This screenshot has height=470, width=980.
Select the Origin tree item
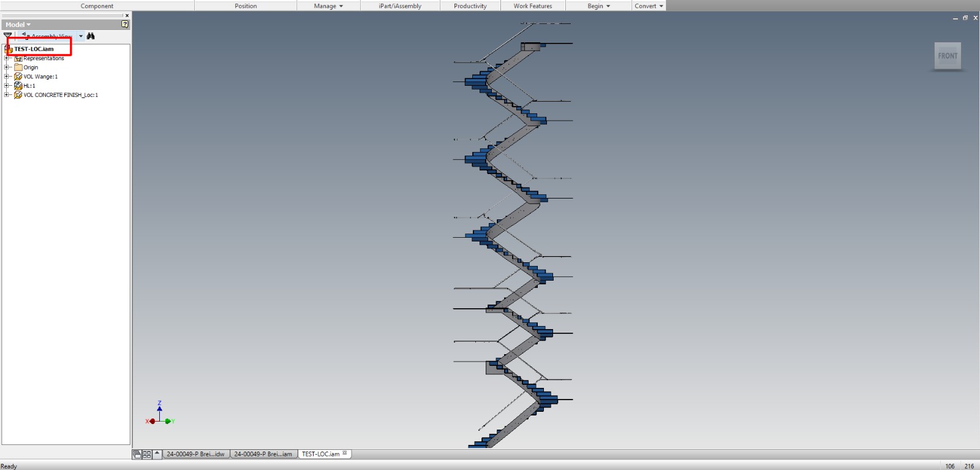[x=31, y=67]
